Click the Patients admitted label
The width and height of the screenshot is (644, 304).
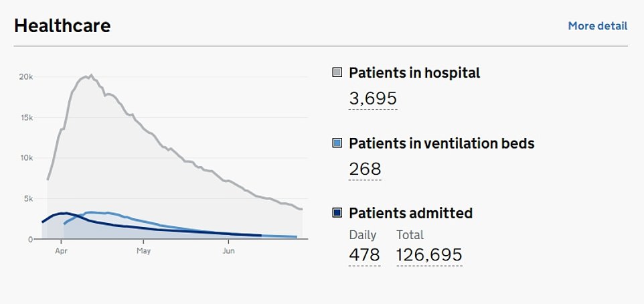(410, 213)
